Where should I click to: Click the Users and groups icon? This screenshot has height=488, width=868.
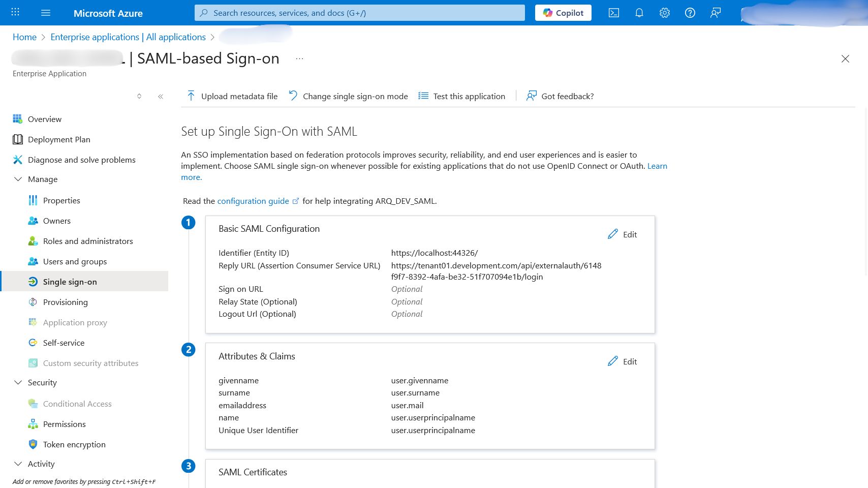[x=33, y=261]
